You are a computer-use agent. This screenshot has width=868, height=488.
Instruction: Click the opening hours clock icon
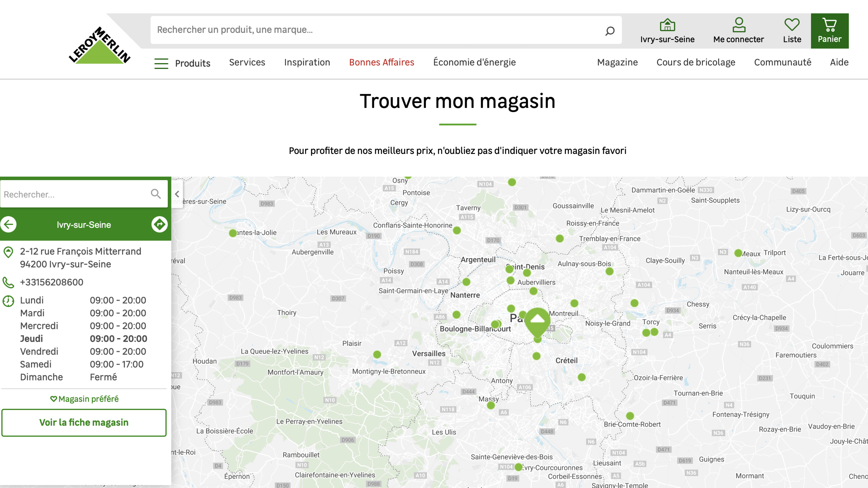(x=8, y=301)
